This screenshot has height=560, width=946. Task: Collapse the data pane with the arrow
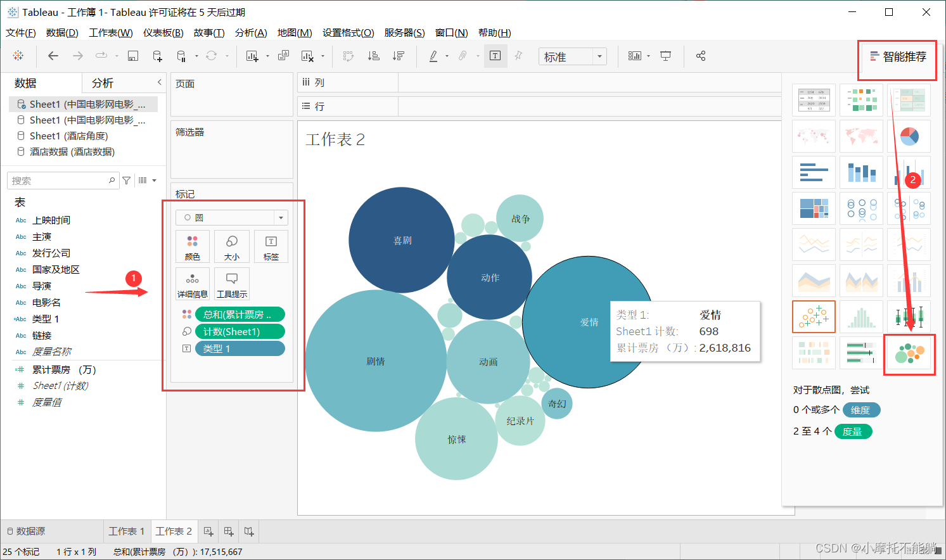tap(160, 82)
